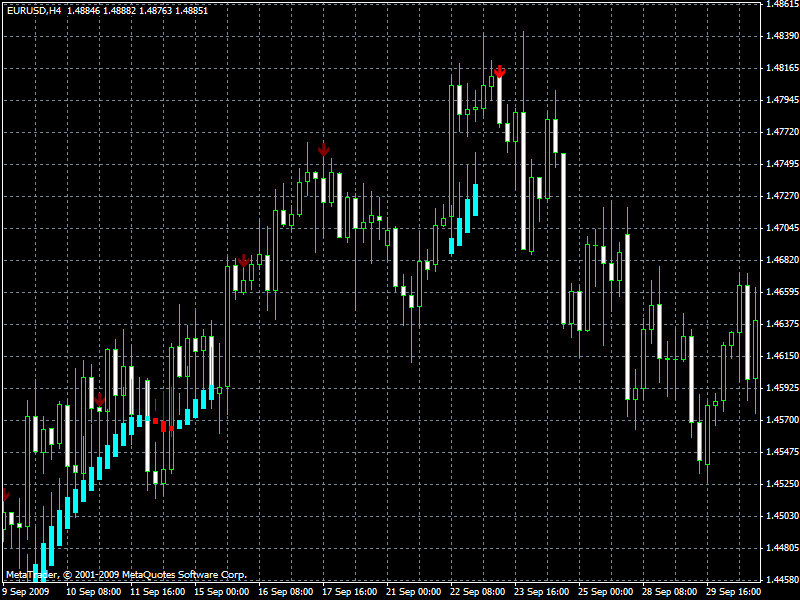Click the 1.47720 price scale label
This screenshot has height=600, width=800.
pyautogui.click(x=782, y=132)
